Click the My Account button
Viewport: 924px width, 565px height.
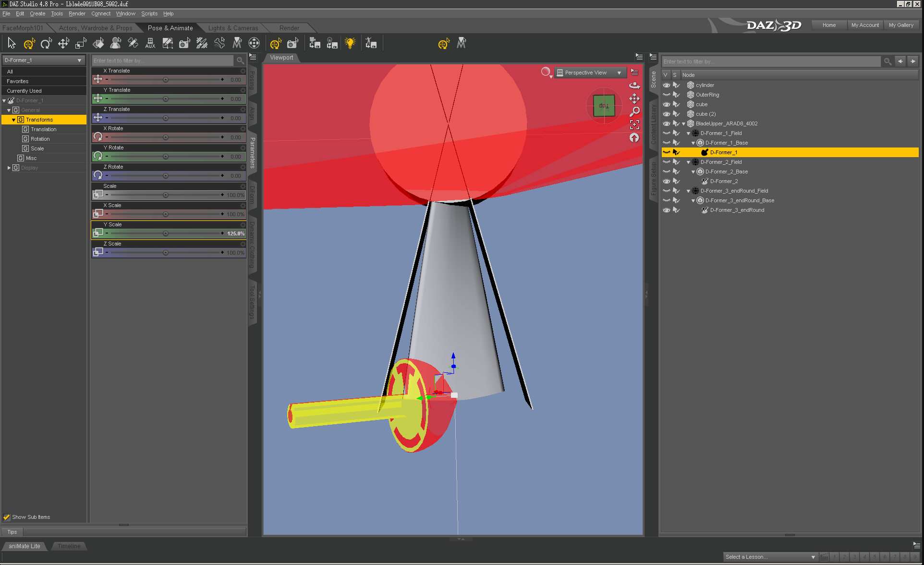tap(865, 25)
